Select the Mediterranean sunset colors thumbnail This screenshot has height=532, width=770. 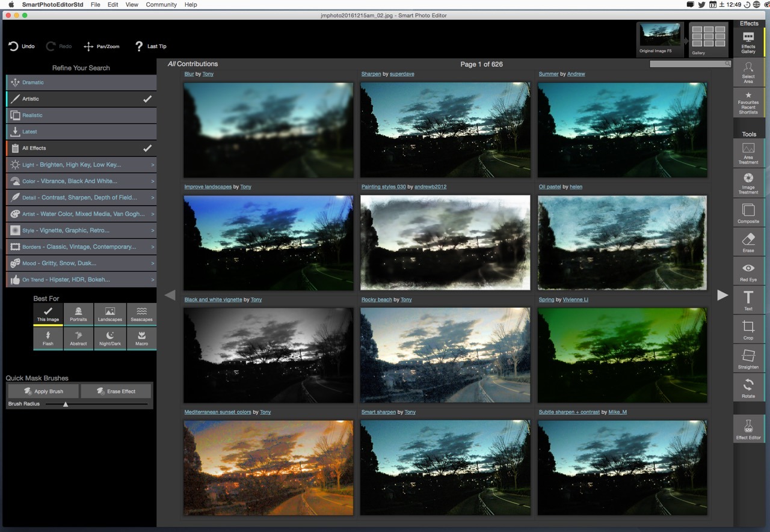268,467
